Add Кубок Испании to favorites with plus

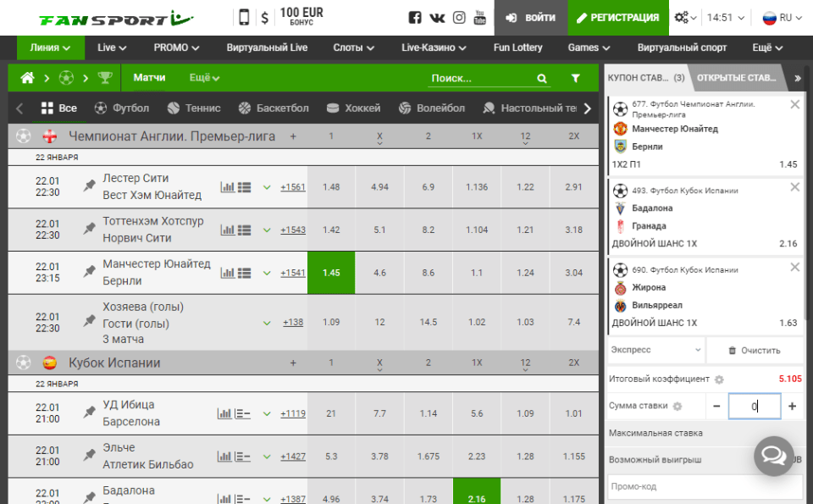coord(293,363)
